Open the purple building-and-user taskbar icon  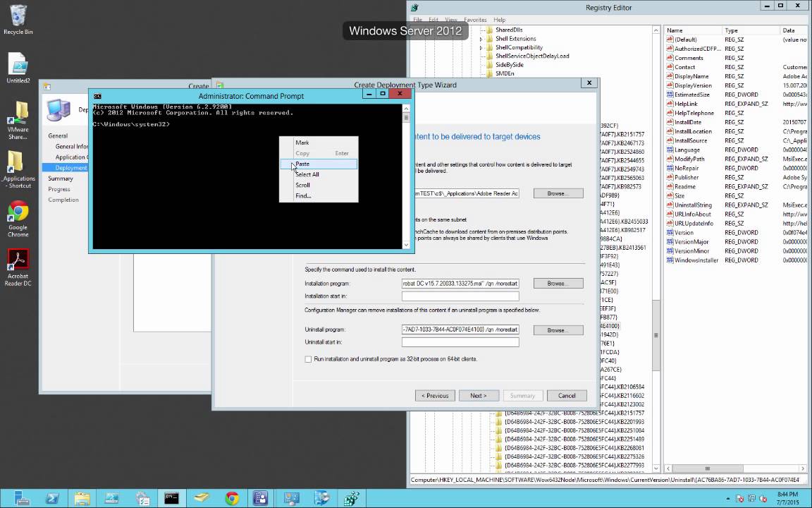coord(261,498)
